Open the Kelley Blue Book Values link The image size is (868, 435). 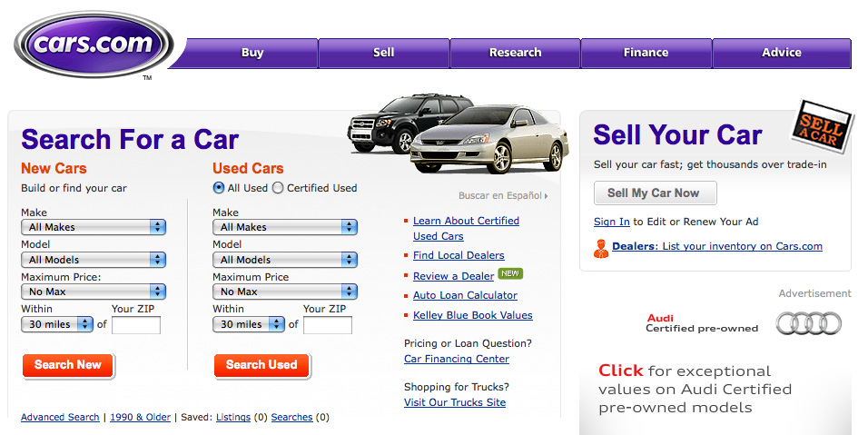click(472, 315)
